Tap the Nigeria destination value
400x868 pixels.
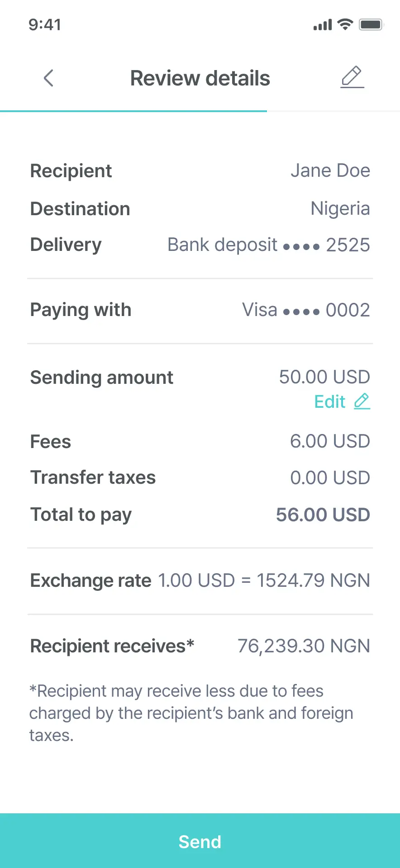pos(340,209)
